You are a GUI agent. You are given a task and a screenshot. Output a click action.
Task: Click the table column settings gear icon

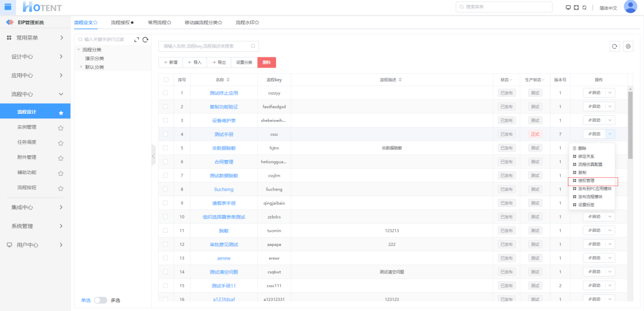(x=628, y=46)
